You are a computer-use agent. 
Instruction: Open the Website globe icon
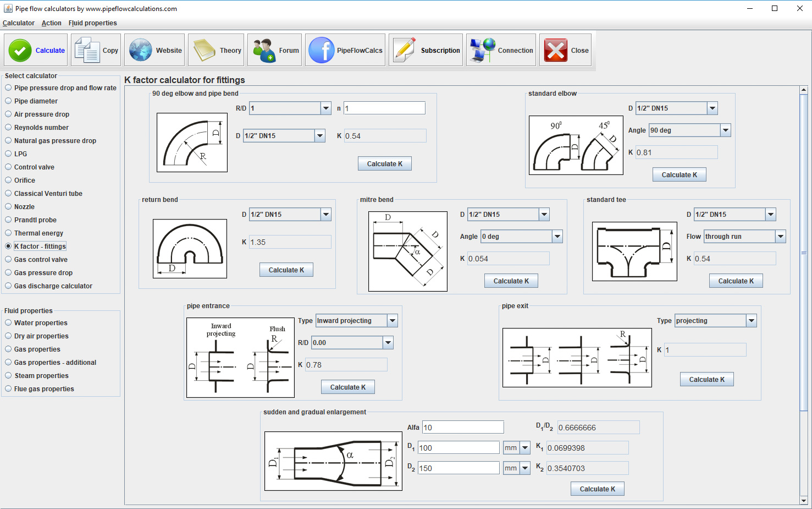click(x=141, y=50)
